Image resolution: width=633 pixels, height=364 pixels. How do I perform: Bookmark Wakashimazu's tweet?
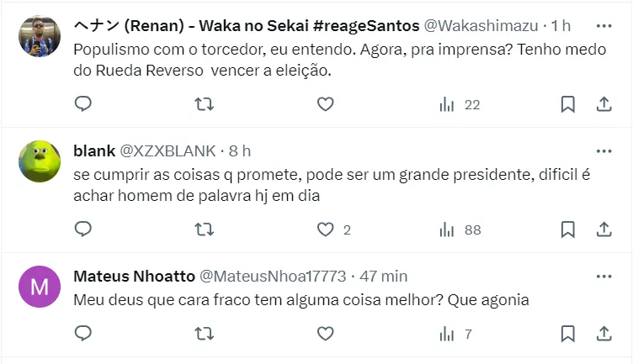[568, 104]
